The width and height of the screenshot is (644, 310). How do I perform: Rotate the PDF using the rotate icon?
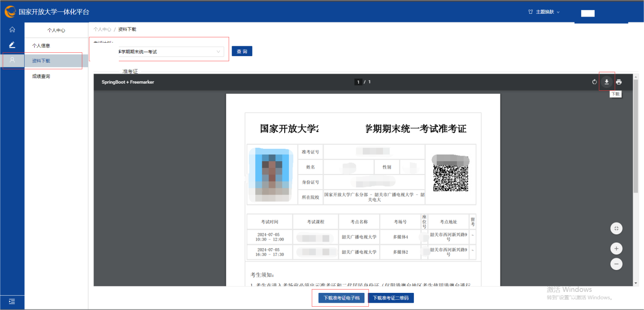[595, 82]
